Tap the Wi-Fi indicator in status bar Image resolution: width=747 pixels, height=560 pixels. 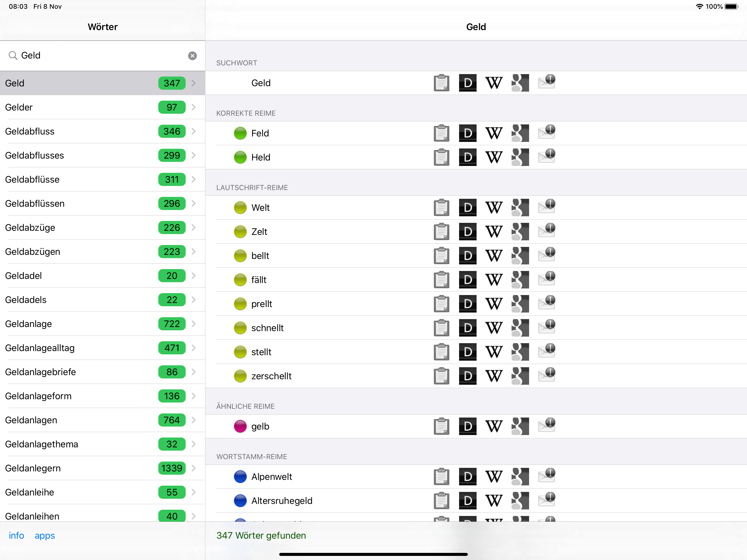(x=699, y=6)
